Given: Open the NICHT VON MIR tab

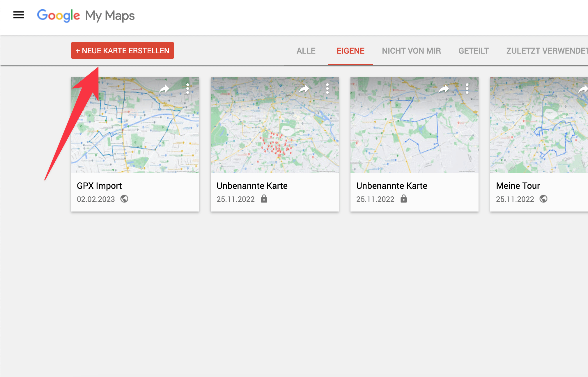Looking at the screenshot, I should (411, 51).
